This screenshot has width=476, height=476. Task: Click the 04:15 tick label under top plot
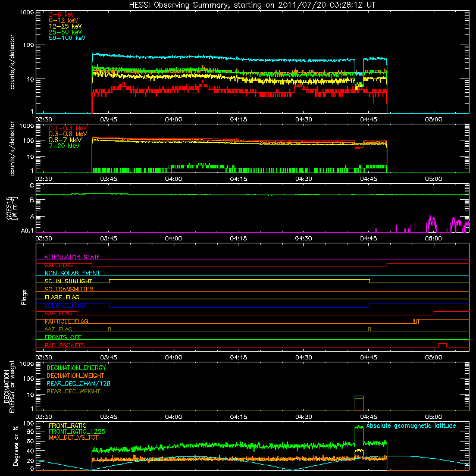(x=239, y=120)
